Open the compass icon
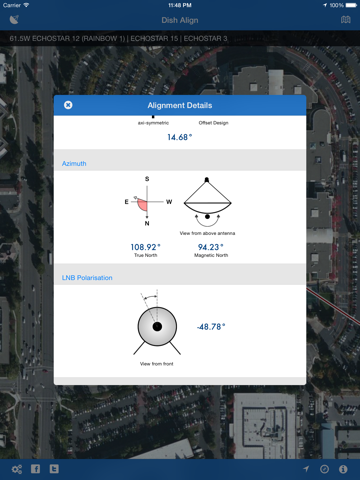The height and width of the screenshot is (480, 360). [x=324, y=469]
